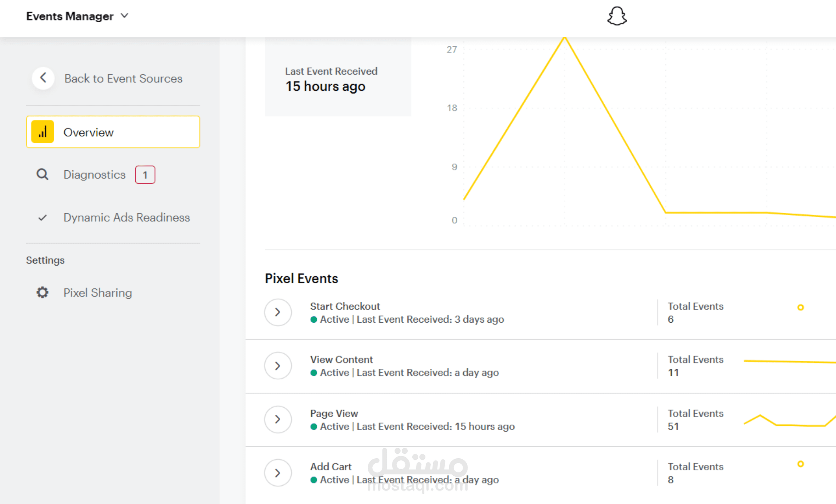836x504 pixels.
Task: Click the peak of the yellow events chart
Action: pyautogui.click(x=565, y=38)
